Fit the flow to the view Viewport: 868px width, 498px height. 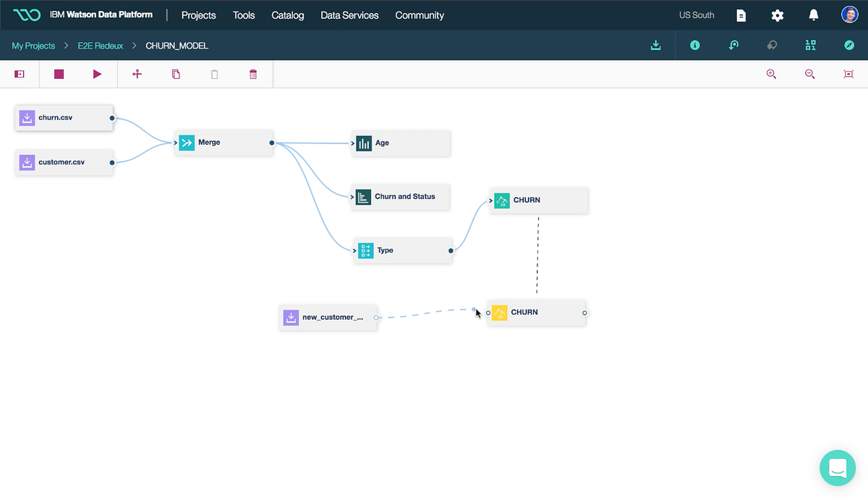(848, 74)
